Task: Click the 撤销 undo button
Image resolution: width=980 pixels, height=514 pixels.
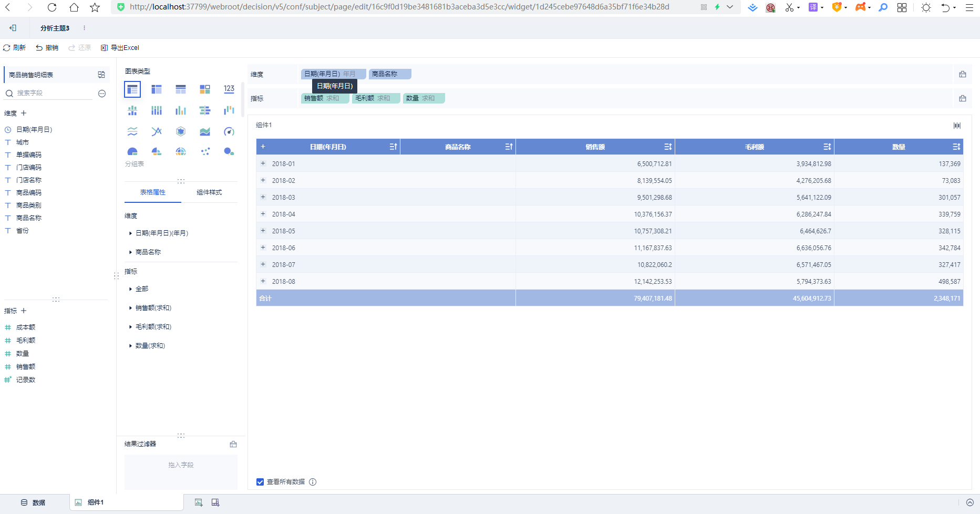Action: pos(47,48)
